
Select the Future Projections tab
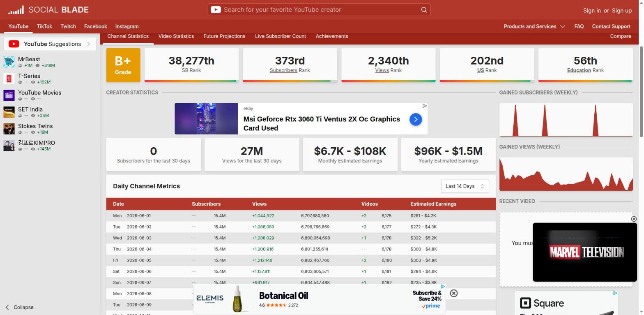point(224,36)
